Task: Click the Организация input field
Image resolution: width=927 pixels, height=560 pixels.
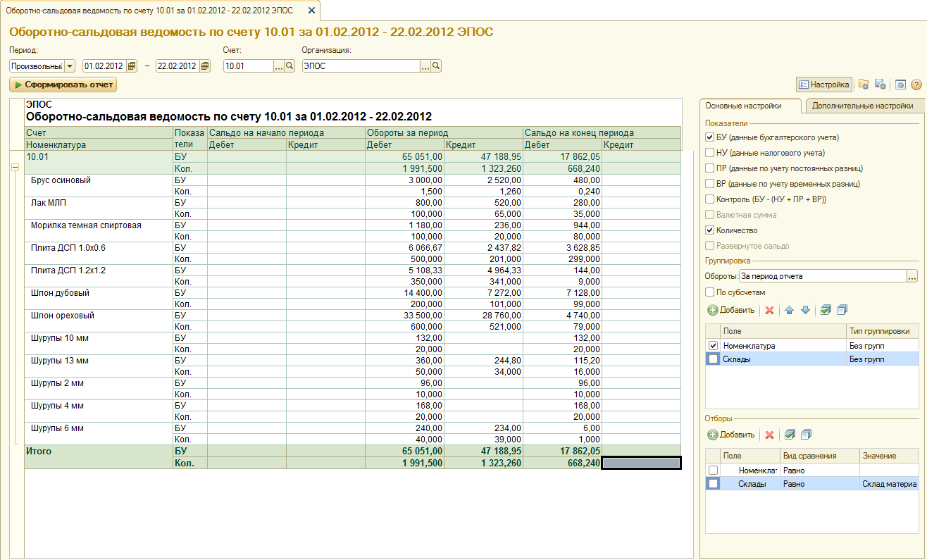Action: pyautogui.click(x=361, y=66)
